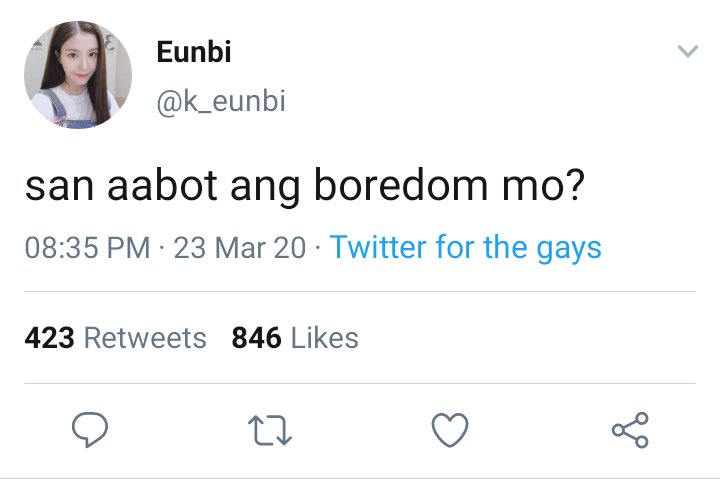
Task: Reply to Eunbi's tweet via speech bubble icon
Action: [x=90, y=430]
